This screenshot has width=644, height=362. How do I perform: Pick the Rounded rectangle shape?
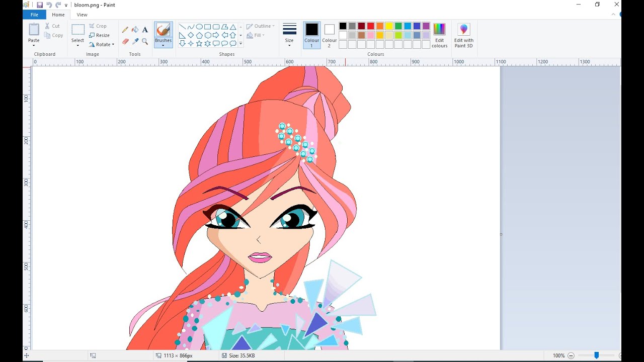coord(216,27)
